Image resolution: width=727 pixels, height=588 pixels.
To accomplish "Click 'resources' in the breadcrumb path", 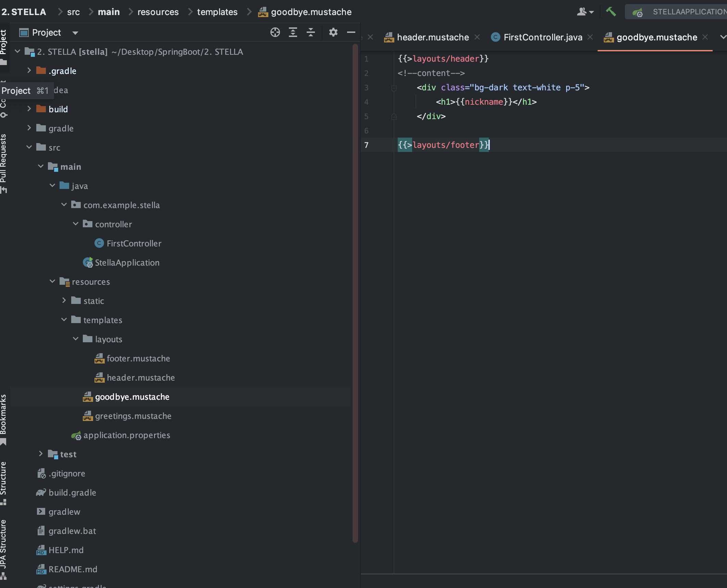I will click(158, 12).
